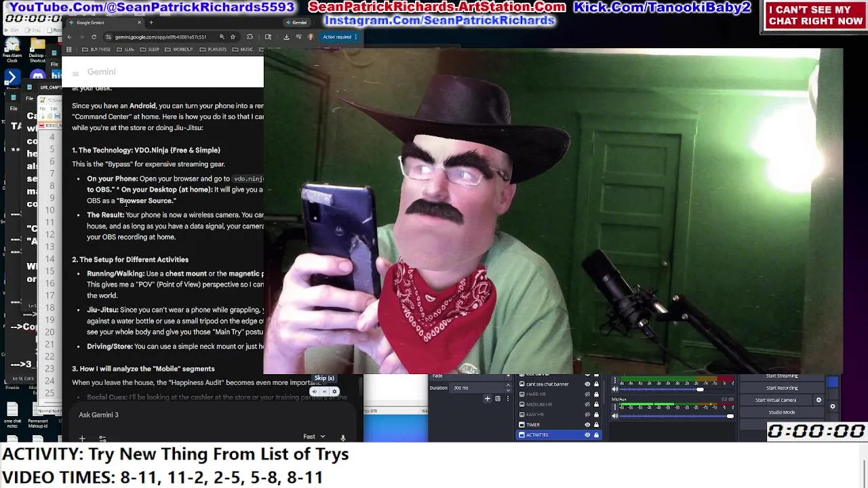Remove transition with trash icon

click(x=498, y=399)
